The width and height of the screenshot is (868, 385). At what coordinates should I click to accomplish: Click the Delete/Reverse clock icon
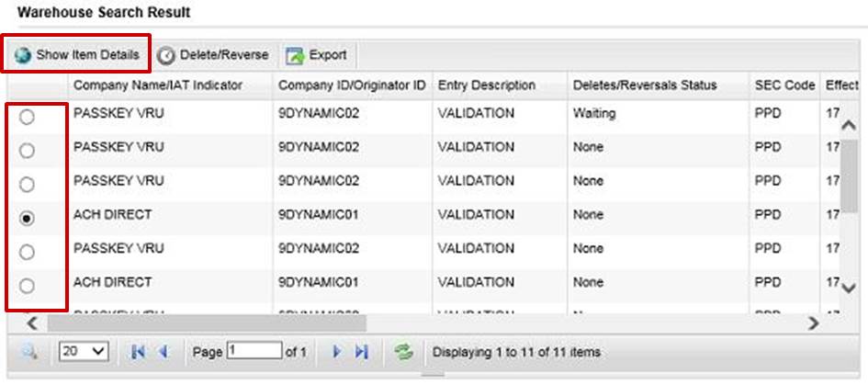pos(166,55)
